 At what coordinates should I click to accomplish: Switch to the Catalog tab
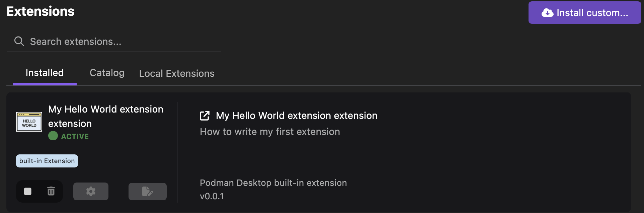pyautogui.click(x=107, y=73)
